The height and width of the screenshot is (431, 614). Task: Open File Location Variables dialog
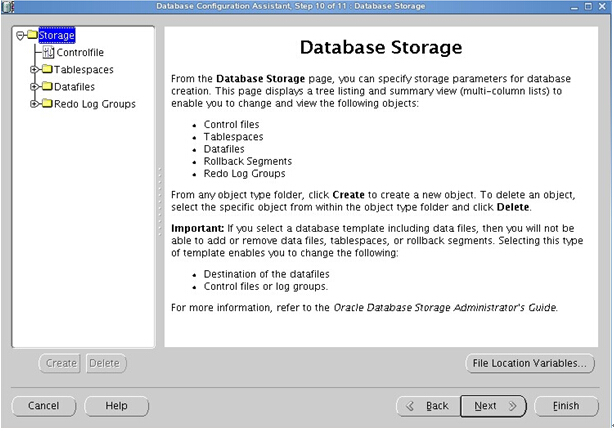[x=530, y=363]
